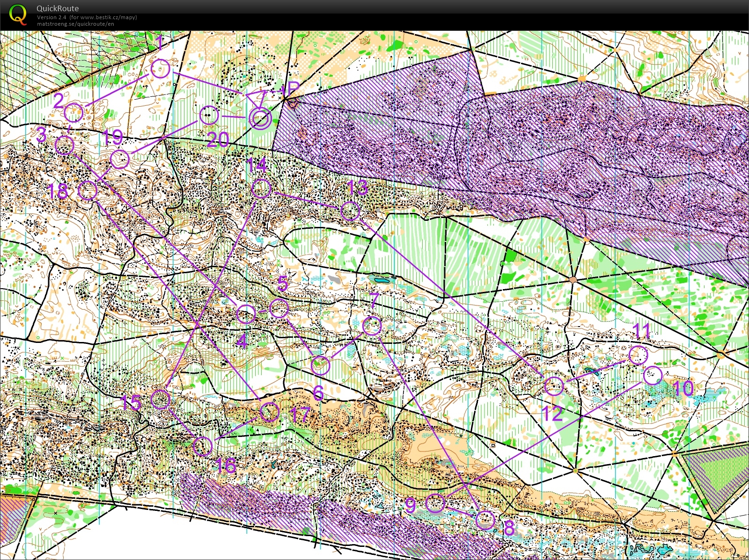Click control 16 circle
Viewport: 749px width, 560px height.
click(203, 446)
